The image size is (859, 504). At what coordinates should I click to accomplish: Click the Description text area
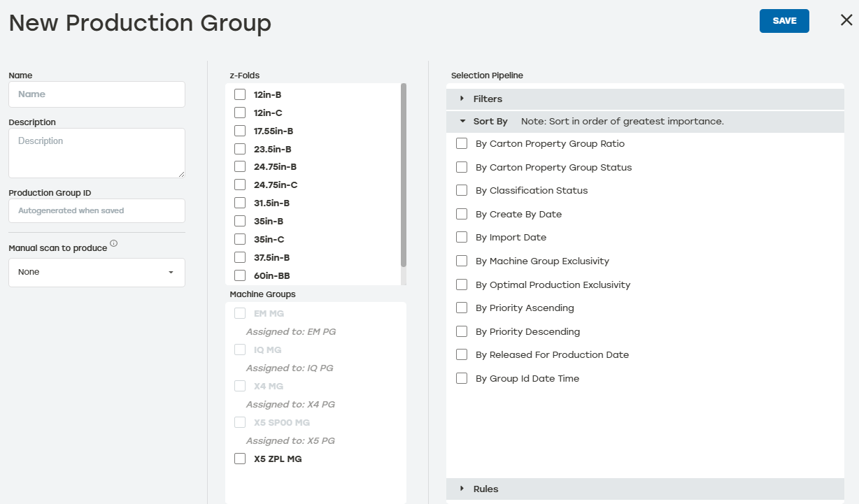97,153
